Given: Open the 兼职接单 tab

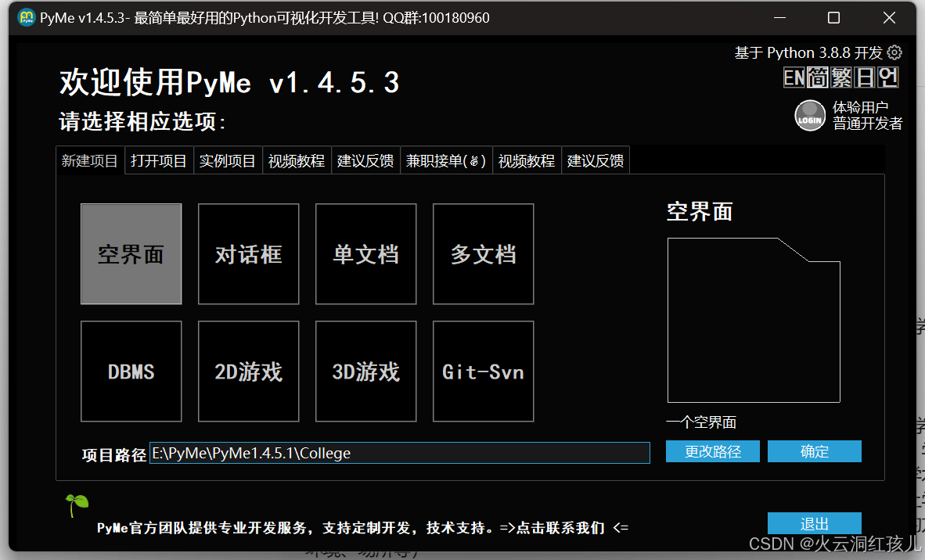Looking at the screenshot, I should tap(446, 160).
